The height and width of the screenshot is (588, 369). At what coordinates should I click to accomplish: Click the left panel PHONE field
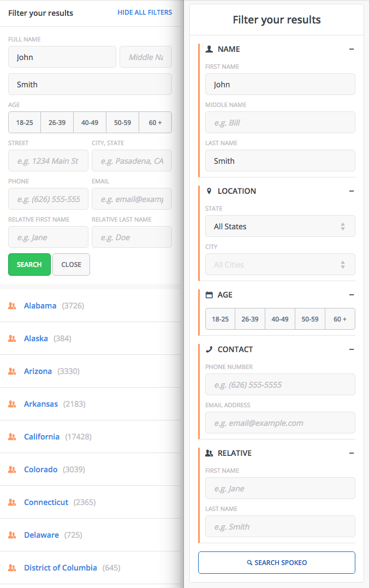(x=49, y=199)
